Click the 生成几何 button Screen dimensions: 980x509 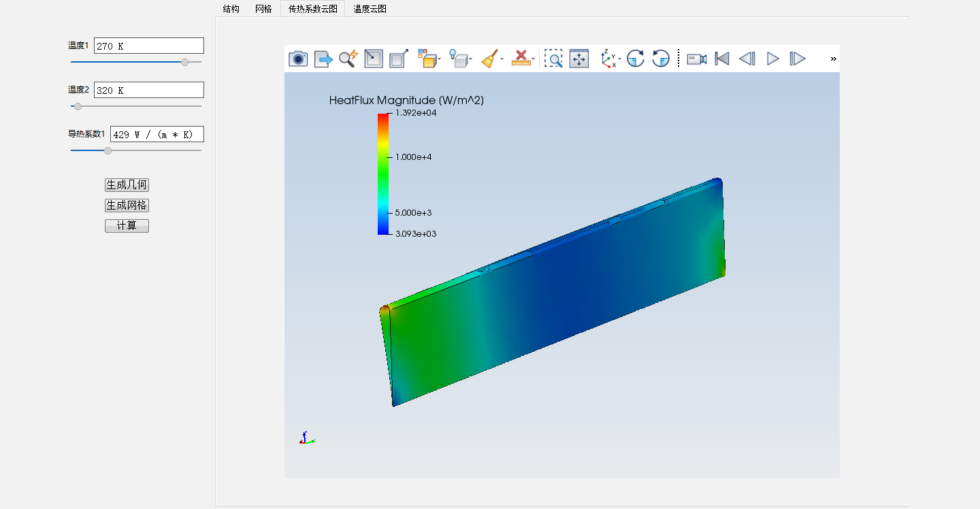[127, 185]
